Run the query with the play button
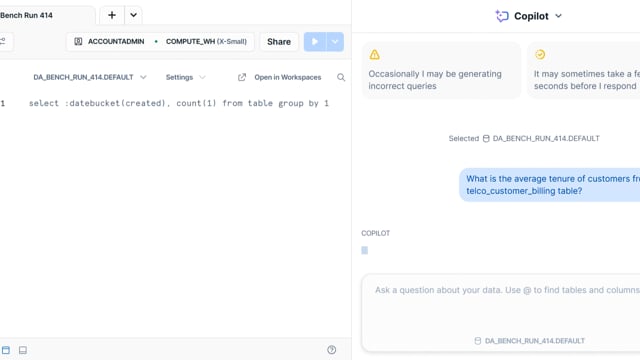Screen dimensions: 640x360 click(315, 42)
